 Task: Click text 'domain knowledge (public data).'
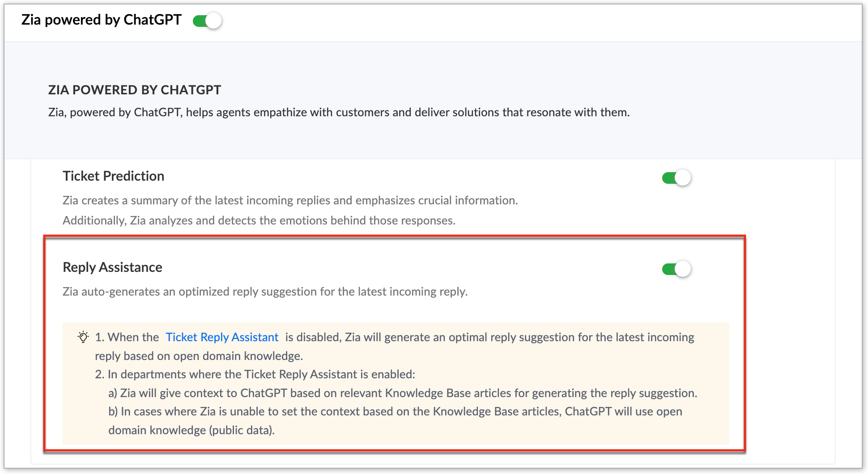pyautogui.click(x=191, y=430)
